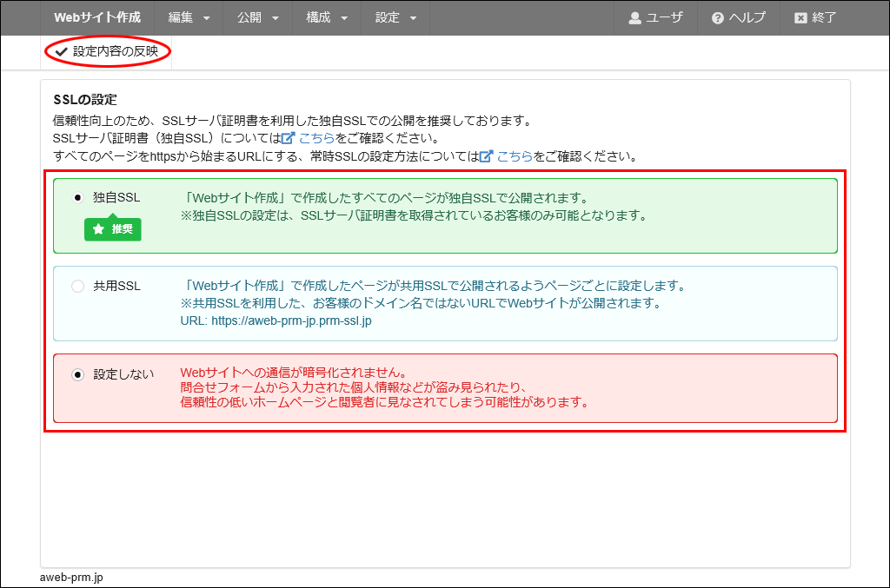The image size is (890, 588).
Task: Click 設定内容の反映 to apply settings
Action: pos(115,52)
